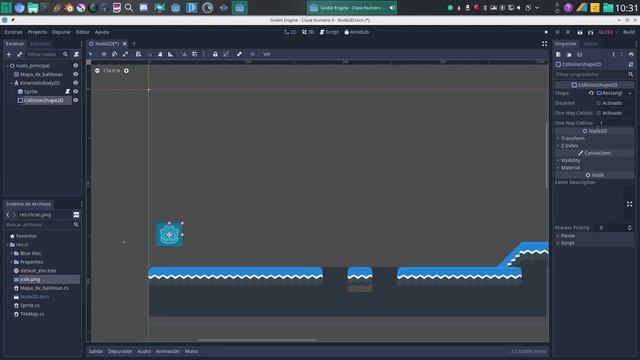This screenshot has width=640, height=360.
Task: Toggle One Way Collision Activado checkbox
Action: 599,113
